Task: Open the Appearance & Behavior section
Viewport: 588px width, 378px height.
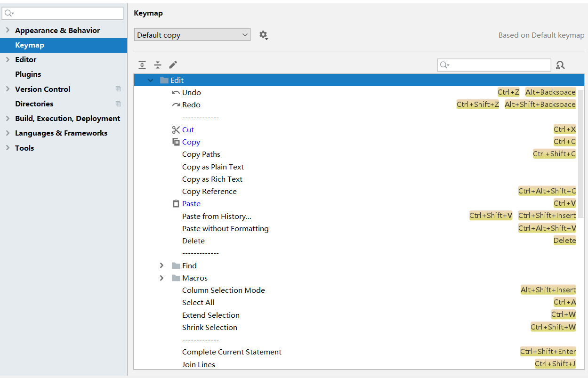Action: [57, 30]
